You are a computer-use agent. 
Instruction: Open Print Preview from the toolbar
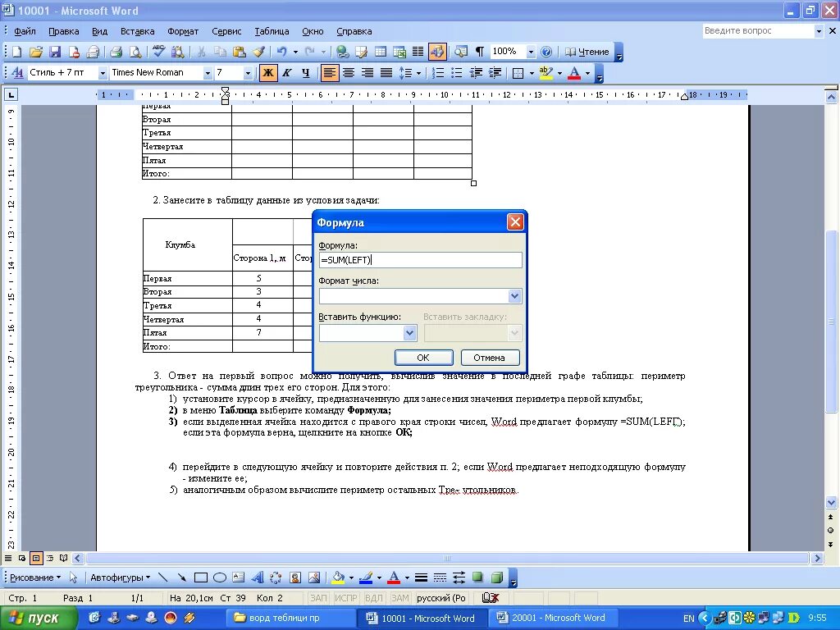(x=135, y=52)
